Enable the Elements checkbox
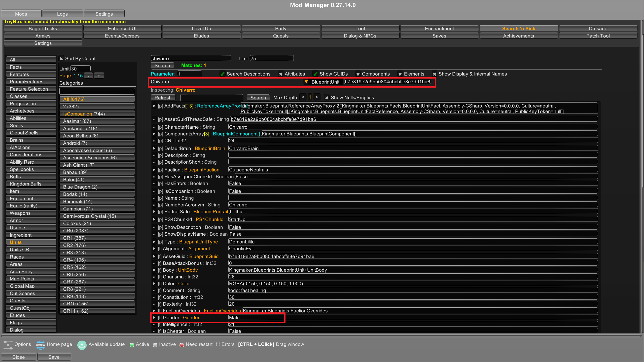 click(400, 74)
